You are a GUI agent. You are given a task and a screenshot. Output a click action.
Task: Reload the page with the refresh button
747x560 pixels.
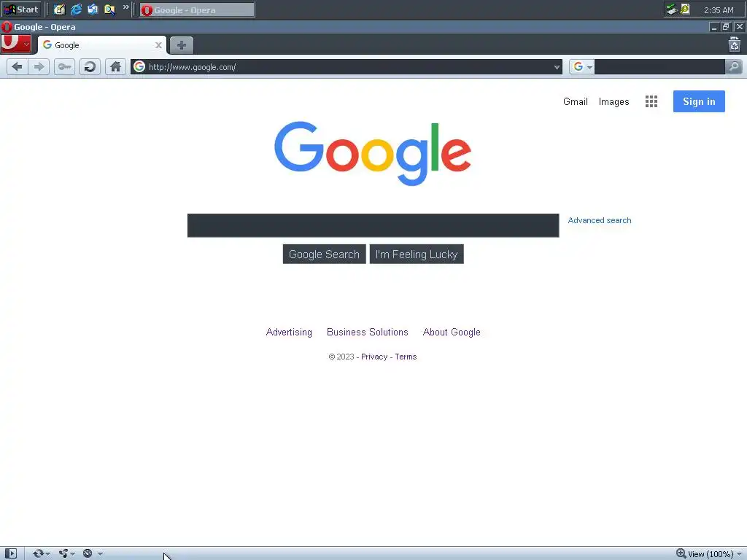[90, 66]
